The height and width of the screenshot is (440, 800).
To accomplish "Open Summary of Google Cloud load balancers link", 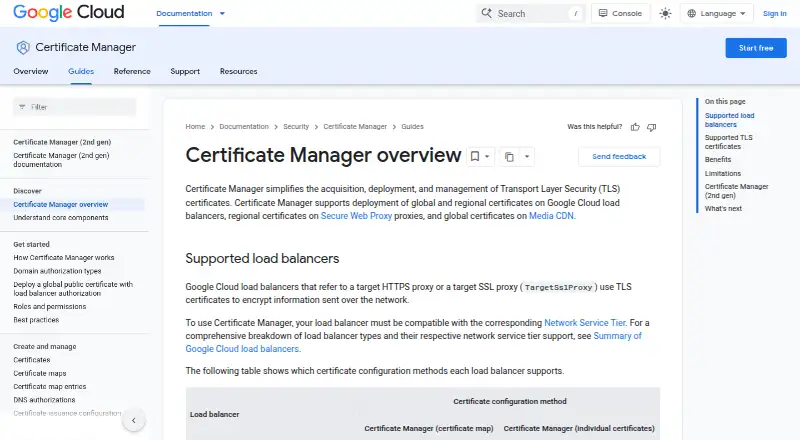I will pos(617,336).
